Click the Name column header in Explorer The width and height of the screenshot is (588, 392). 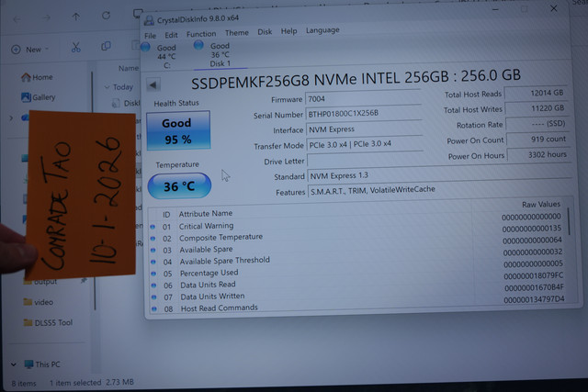coord(129,68)
